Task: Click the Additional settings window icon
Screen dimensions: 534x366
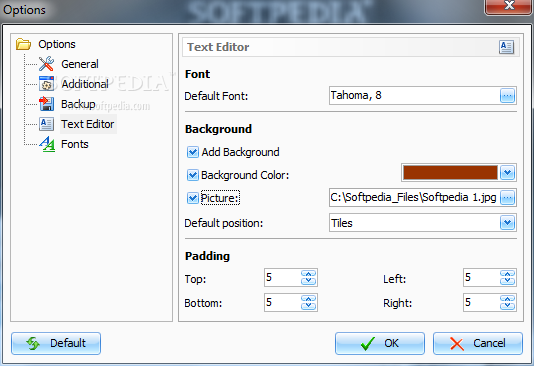Action: click(x=46, y=84)
